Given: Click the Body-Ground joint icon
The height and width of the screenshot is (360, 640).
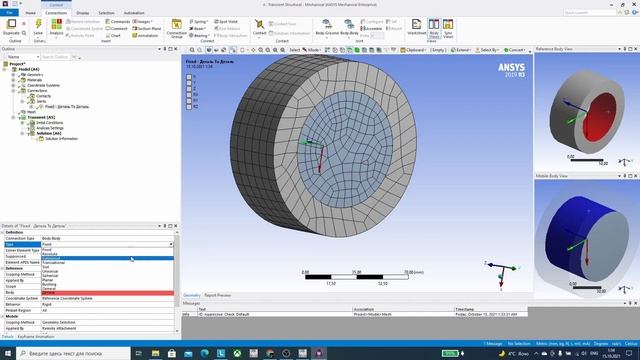Looking at the screenshot, I should click(x=327, y=24).
